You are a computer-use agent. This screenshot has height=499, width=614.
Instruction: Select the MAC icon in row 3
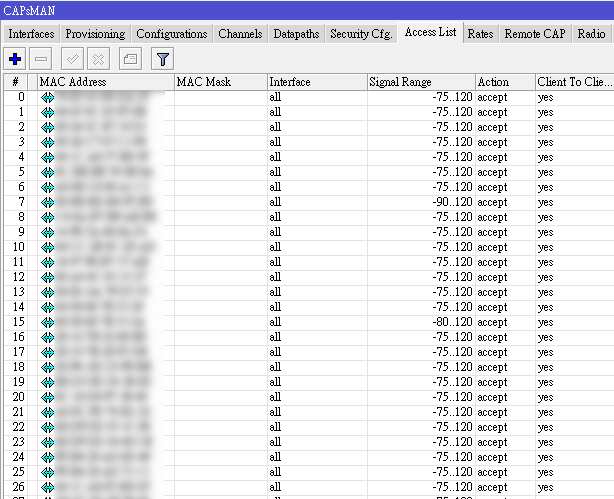click(48, 142)
